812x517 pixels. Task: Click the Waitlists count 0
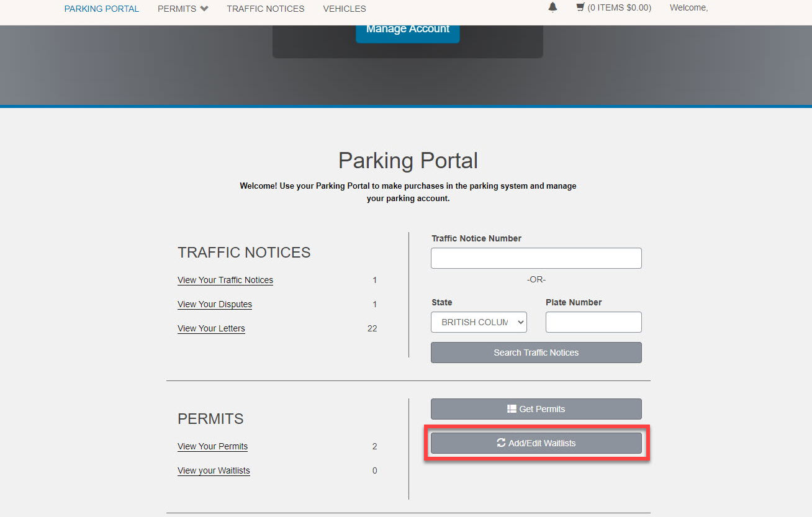[375, 470]
